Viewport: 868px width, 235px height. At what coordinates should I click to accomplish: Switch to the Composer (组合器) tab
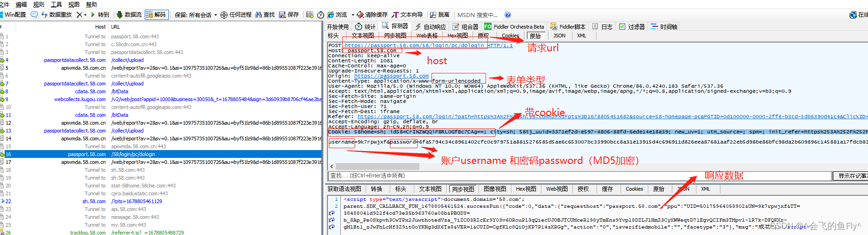[x=465, y=27]
